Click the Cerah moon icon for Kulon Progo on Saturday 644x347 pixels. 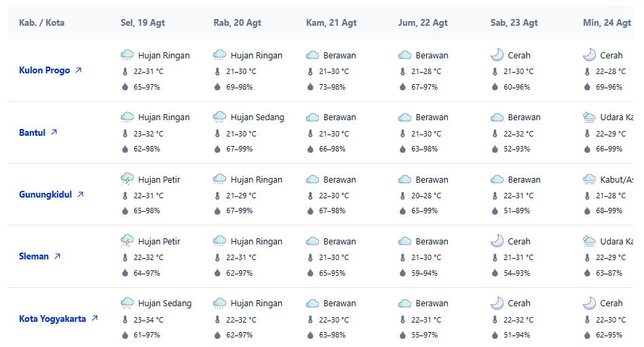tap(497, 55)
